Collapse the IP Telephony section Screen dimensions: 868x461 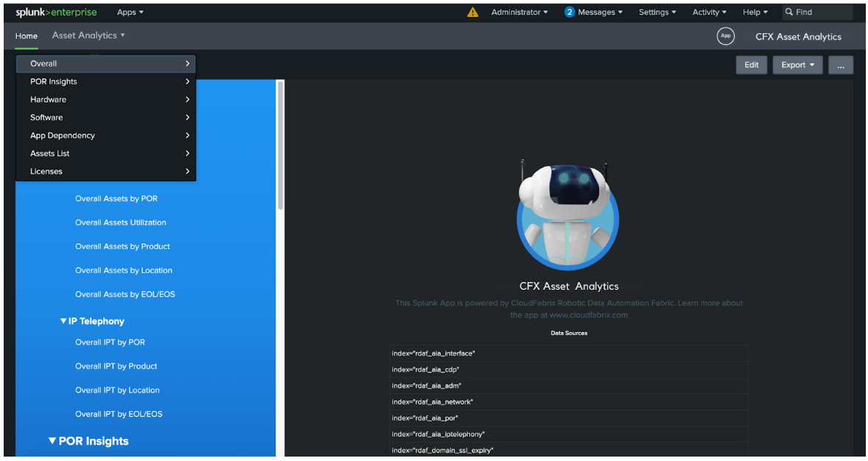point(63,322)
